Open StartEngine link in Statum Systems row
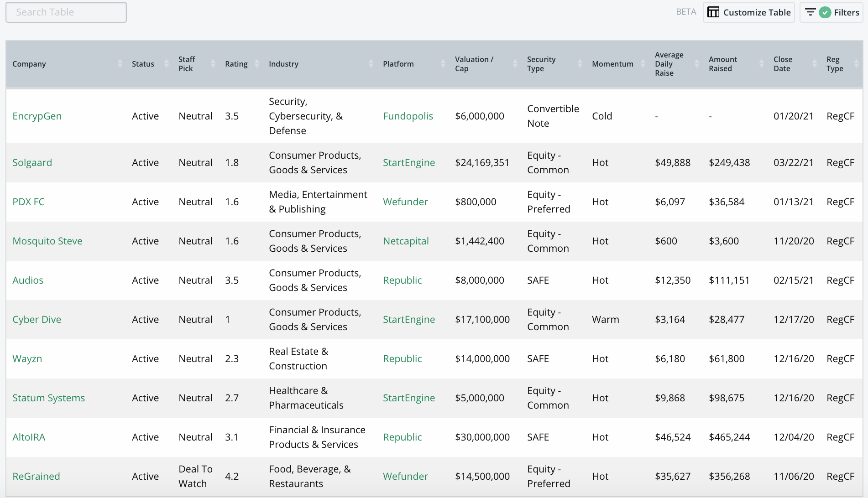This screenshot has width=868, height=498. (409, 398)
